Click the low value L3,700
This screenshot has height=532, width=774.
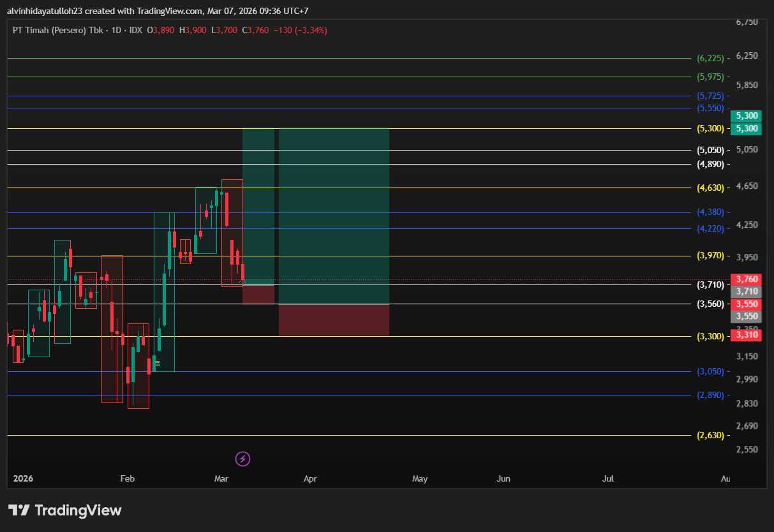coord(224,30)
